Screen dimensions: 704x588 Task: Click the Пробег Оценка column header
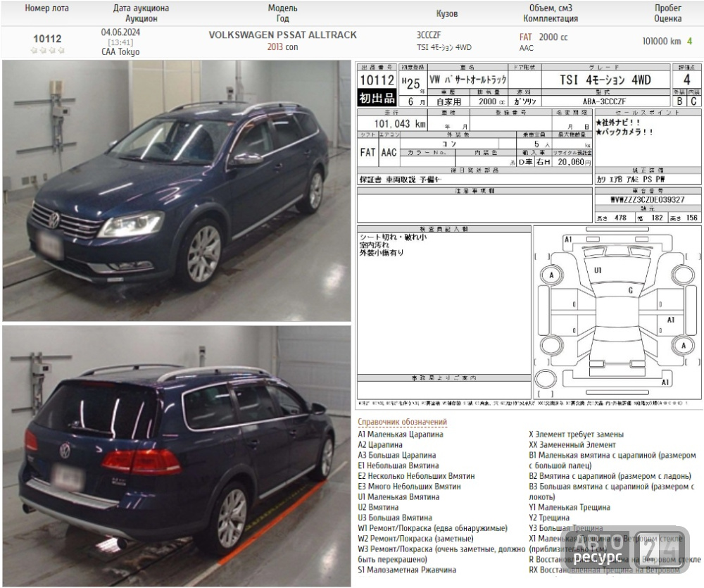tap(667, 13)
